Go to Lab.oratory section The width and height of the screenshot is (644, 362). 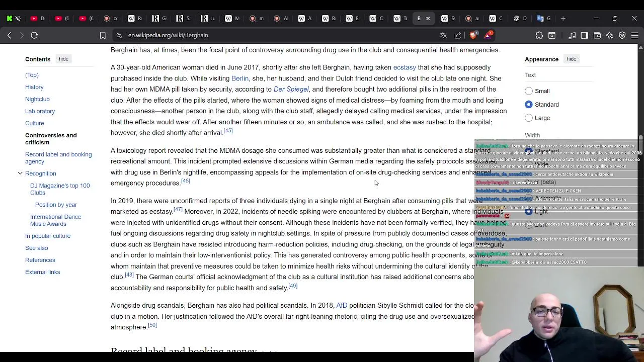[40, 111]
